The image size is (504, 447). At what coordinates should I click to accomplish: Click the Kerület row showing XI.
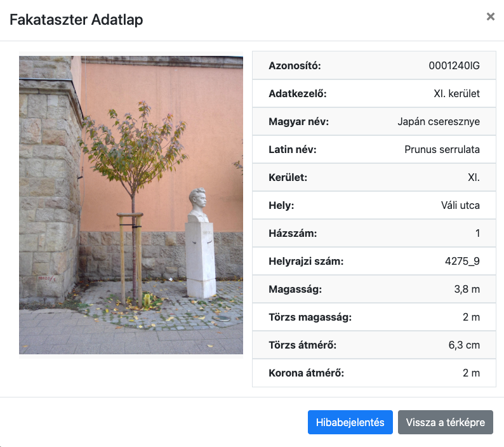pos(374,178)
